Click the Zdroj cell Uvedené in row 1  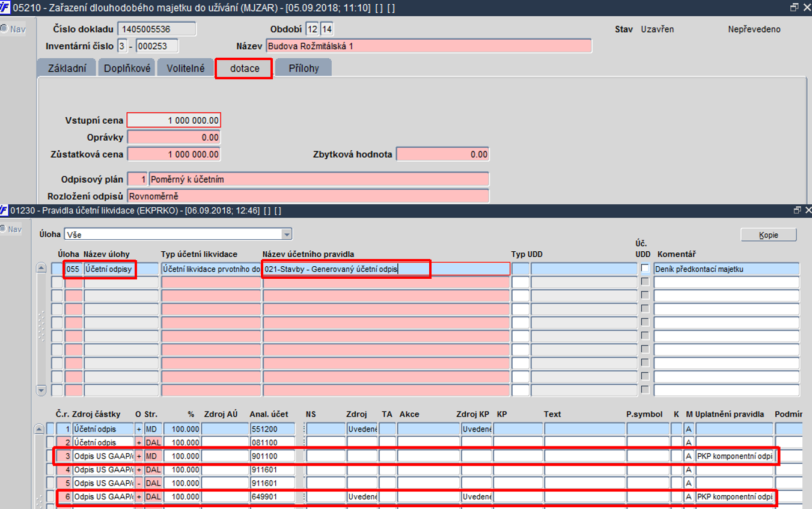(362, 429)
